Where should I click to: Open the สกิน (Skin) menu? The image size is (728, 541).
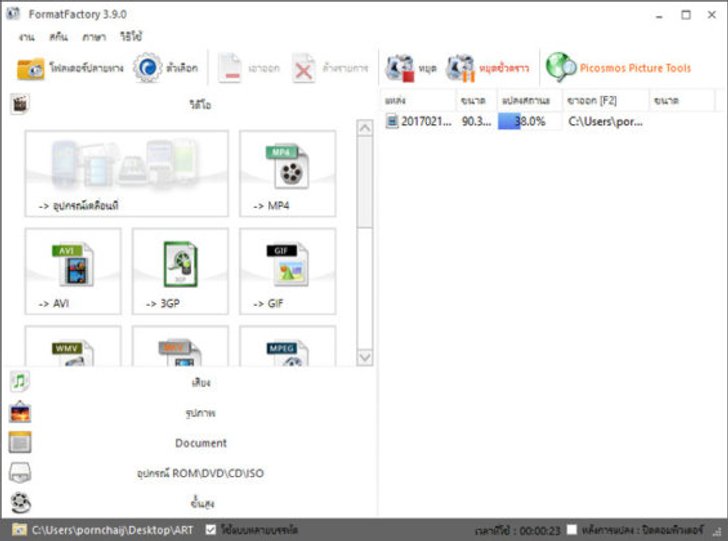[58, 37]
